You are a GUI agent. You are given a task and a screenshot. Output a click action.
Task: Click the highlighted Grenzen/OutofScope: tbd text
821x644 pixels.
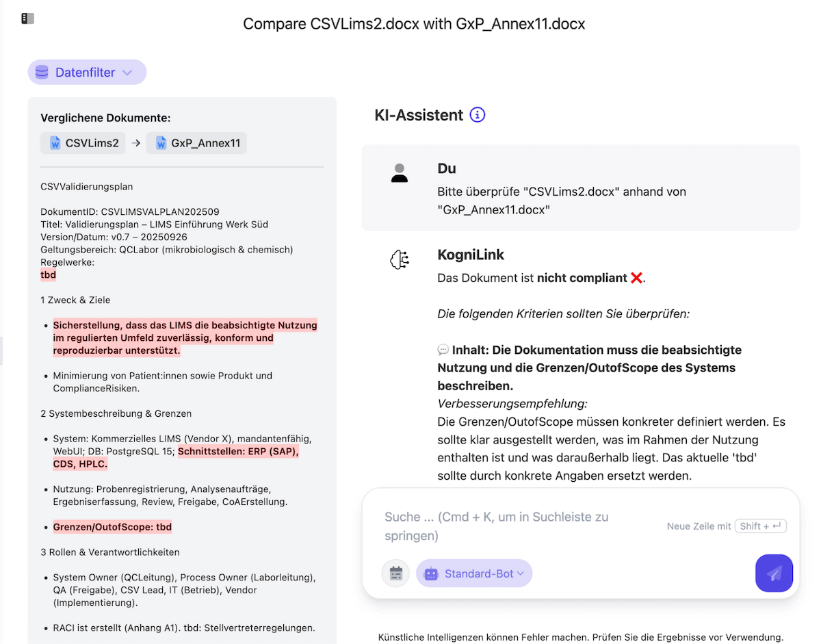coord(112,527)
